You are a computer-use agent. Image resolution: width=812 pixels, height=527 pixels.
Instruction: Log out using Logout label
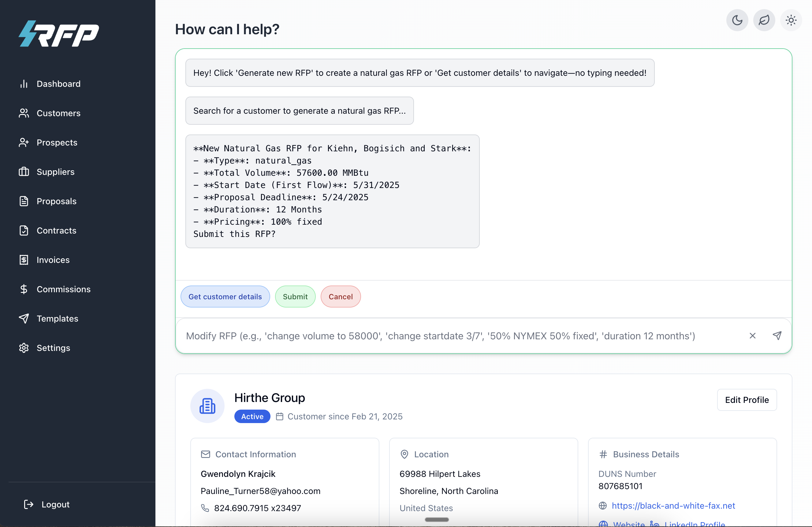click(x=55, y=504)
